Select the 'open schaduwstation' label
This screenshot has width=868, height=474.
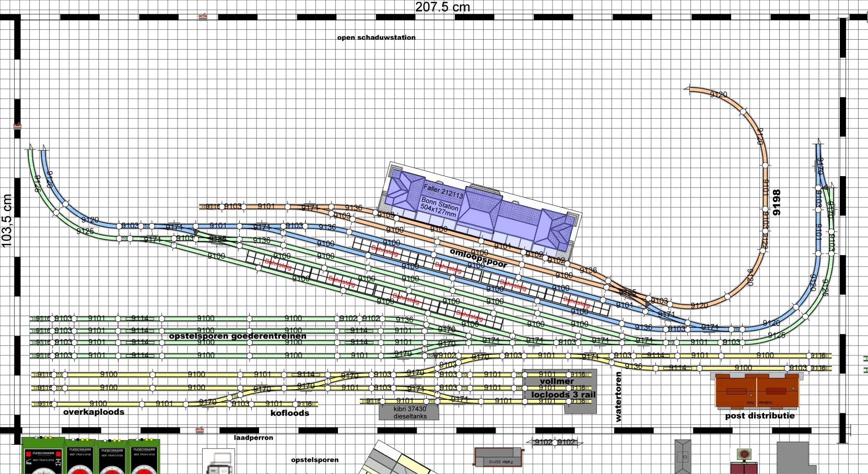(x=376, y=38)
